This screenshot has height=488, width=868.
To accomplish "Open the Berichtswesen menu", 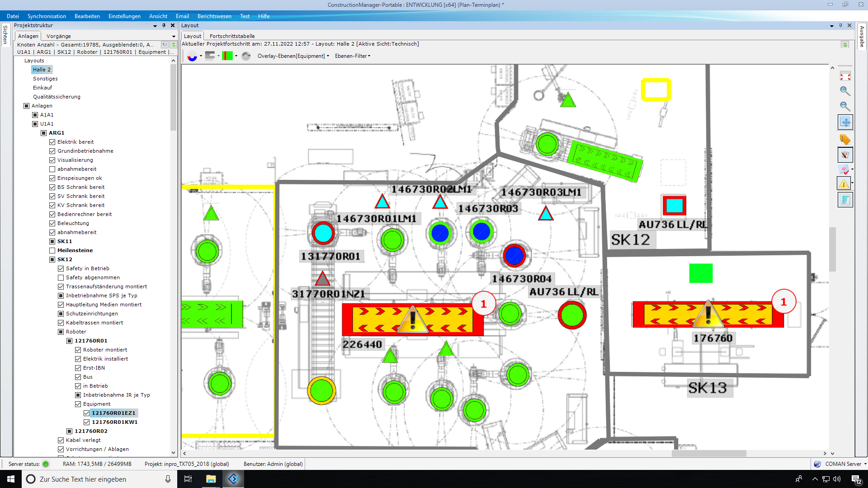I will click(x=214, y=16).
